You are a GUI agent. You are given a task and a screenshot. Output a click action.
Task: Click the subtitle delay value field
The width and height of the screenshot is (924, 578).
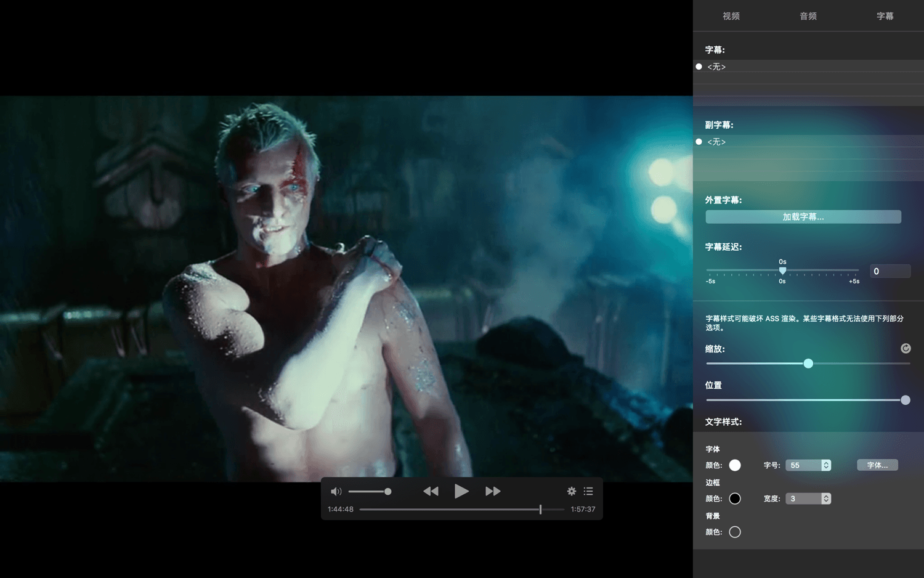(x=890, y=271)
